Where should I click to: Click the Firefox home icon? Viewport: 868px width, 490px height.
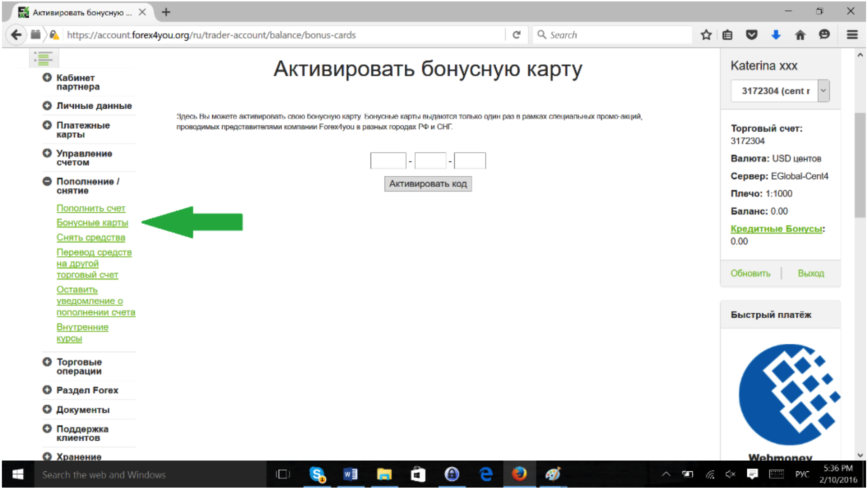[800, 35]
